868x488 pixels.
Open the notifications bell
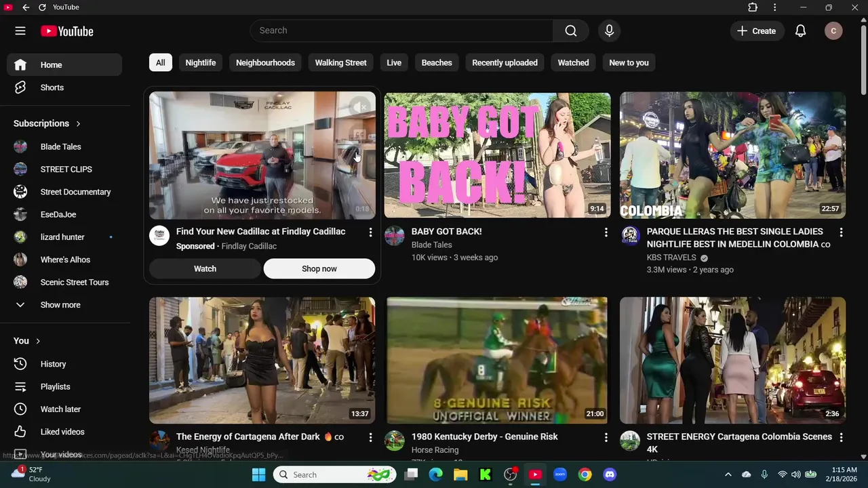(x=800, y=30)
